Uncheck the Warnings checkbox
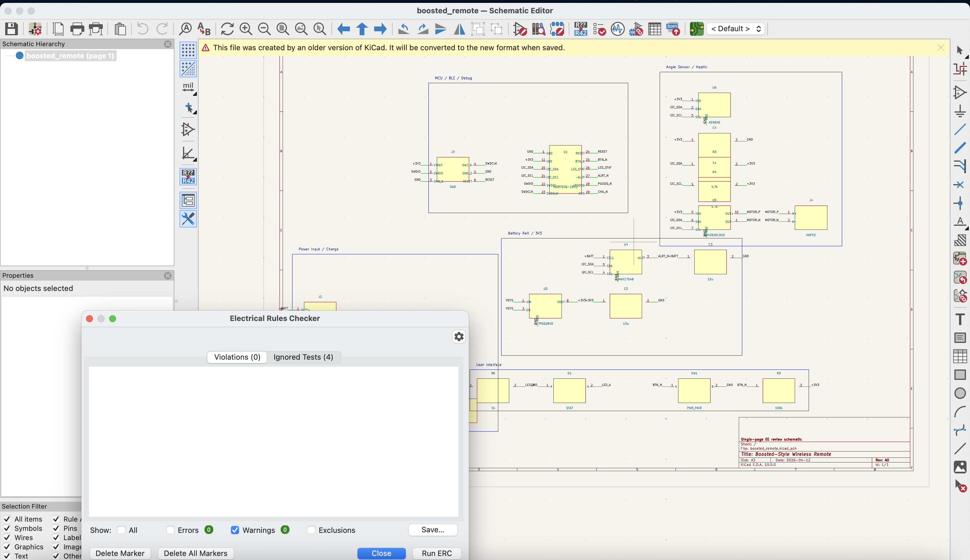Screen dimensions: 970x560 click(x=235, y=530)
